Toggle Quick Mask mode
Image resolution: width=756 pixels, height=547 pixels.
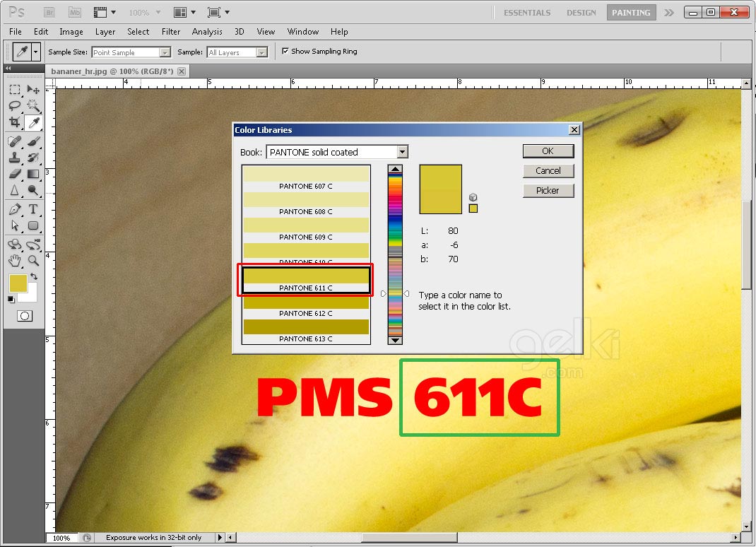click(x=25, y=316)
